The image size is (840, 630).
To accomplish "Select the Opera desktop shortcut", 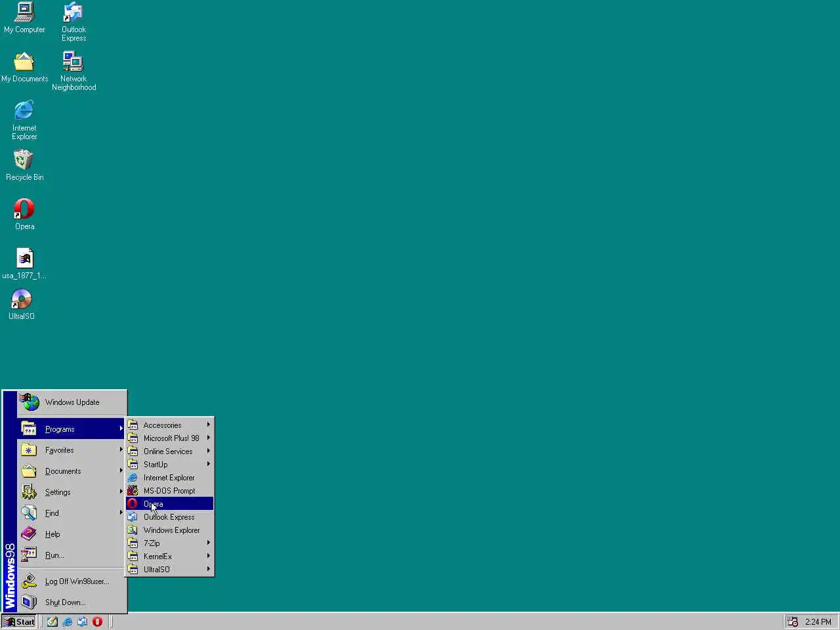I will (x=24, y=215).
